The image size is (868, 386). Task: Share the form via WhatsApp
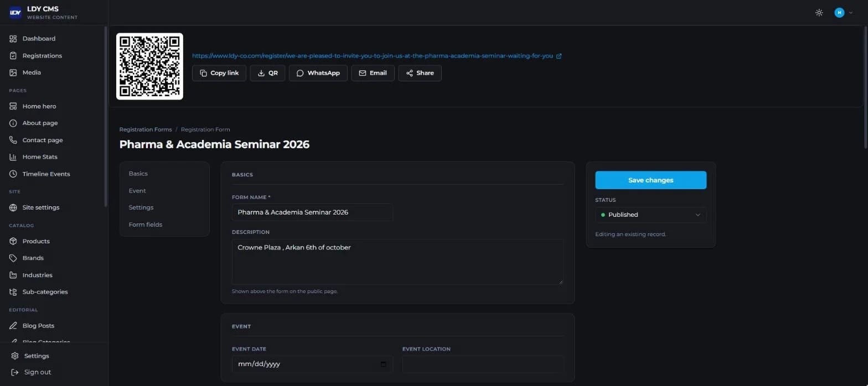tap(318, 73)
